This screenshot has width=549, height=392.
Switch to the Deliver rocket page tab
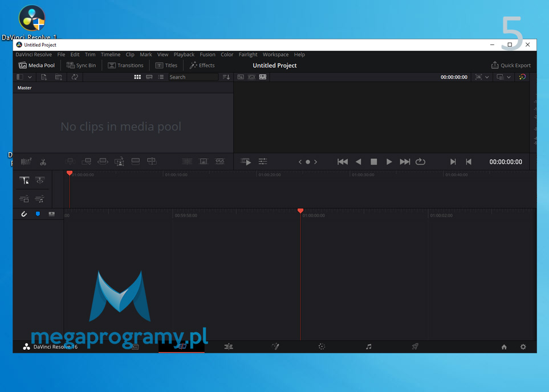(x=415, y=346)
